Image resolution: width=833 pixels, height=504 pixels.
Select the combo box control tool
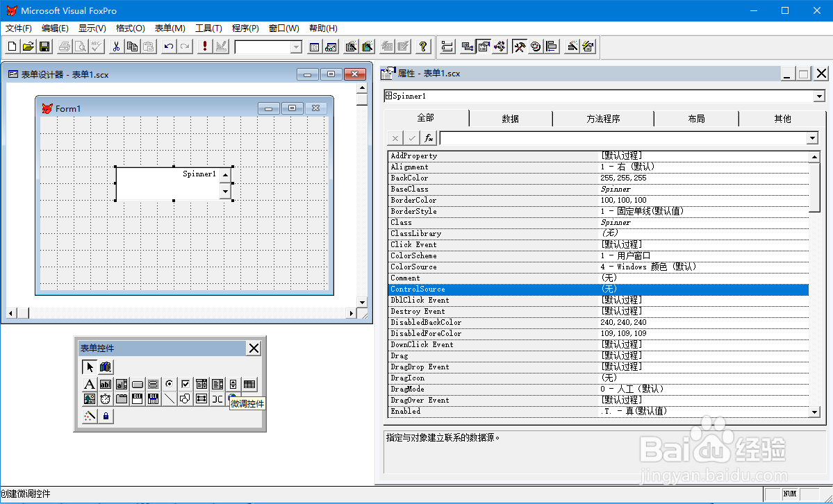[201, 384]
